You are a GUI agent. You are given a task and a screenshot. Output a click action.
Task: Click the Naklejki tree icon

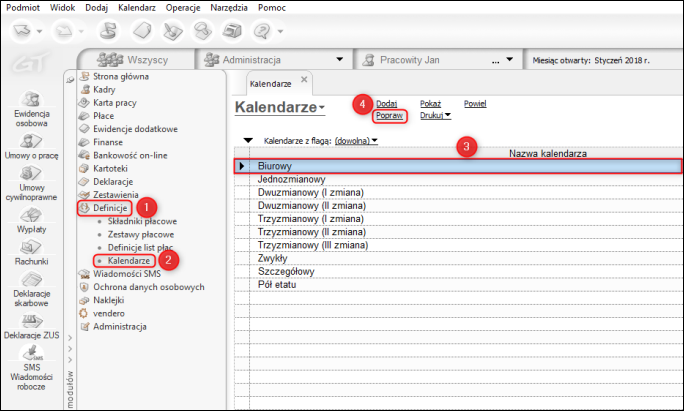coord(84,300)
